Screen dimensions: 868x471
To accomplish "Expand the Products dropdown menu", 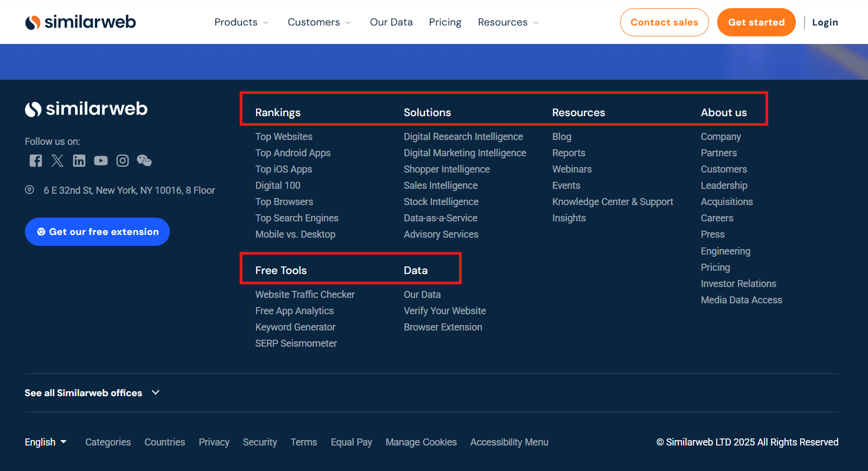I will coord(241,22).
